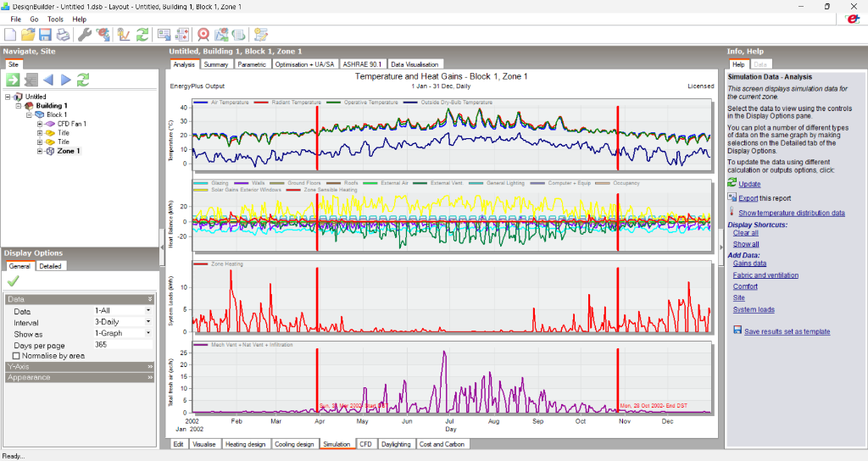868x461 pixels.
Task: Click the green go-arrow navigator icon
Action: pyautogui.click(x=13, y=80)
